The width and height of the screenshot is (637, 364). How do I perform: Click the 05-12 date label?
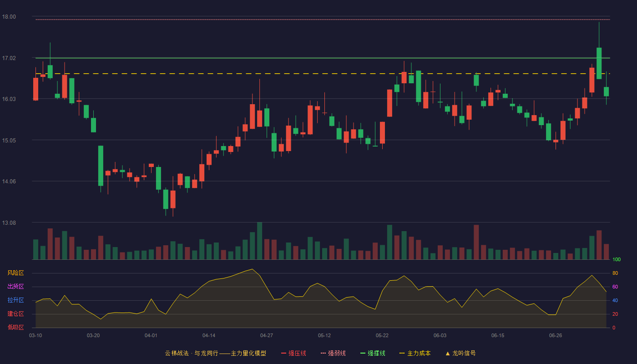point(324,335)
